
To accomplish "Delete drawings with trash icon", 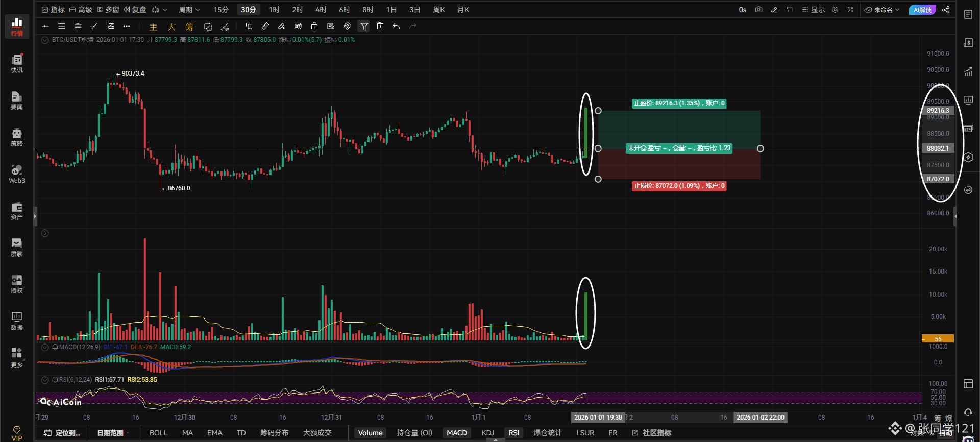I will 380,26.
